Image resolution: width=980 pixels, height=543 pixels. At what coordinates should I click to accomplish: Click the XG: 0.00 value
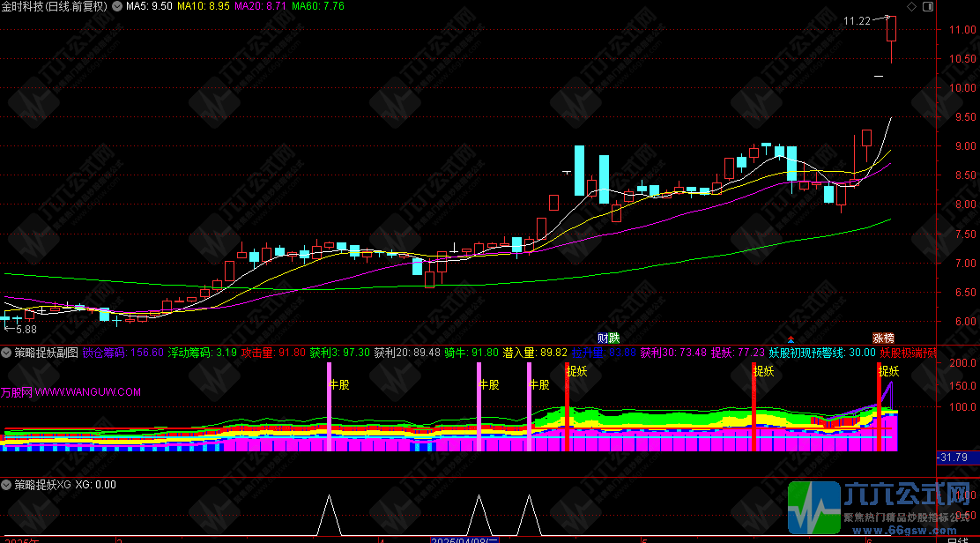tap(96, 485)
